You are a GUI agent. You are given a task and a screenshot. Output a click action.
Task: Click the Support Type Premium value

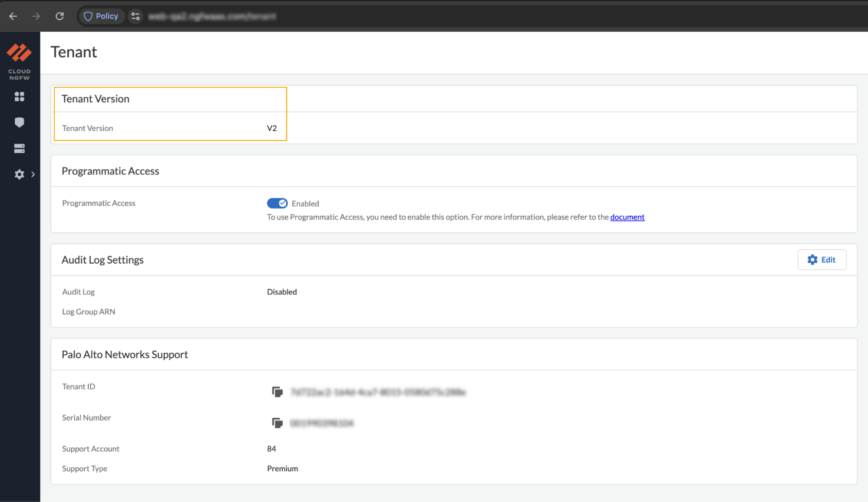point(282,469)
